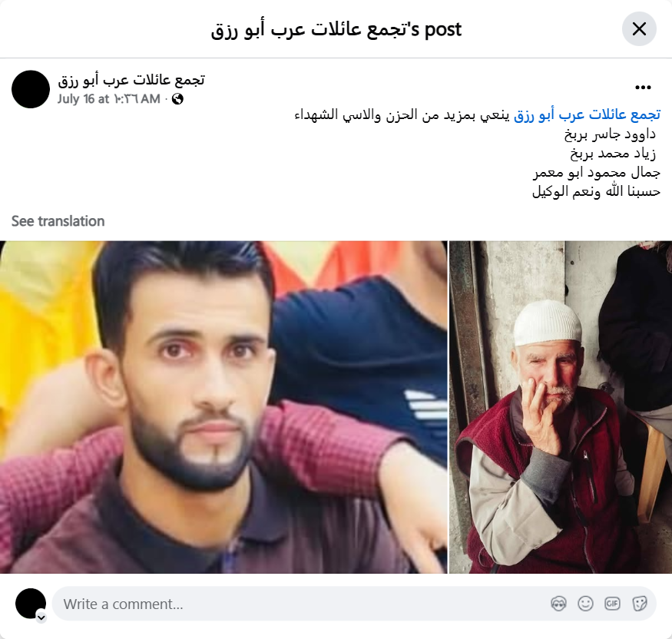Open the GIF picker in comment box

(x=612, y=604)
